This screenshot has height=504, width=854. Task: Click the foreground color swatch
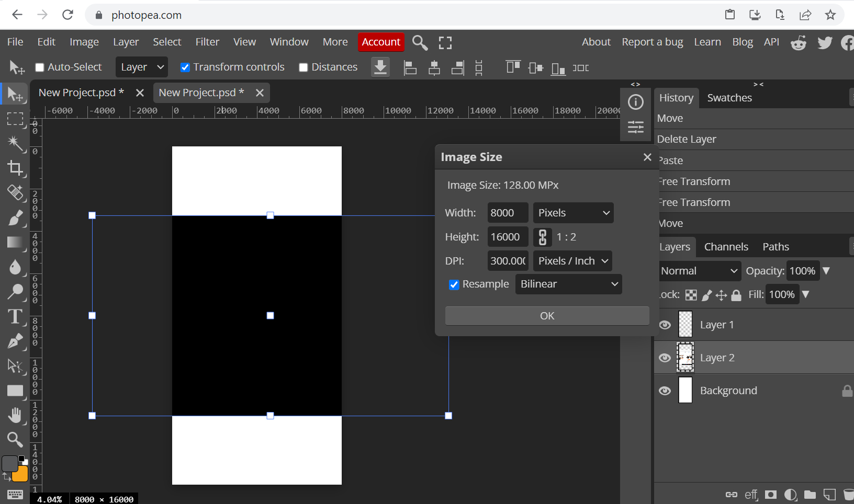pos(9,462)
